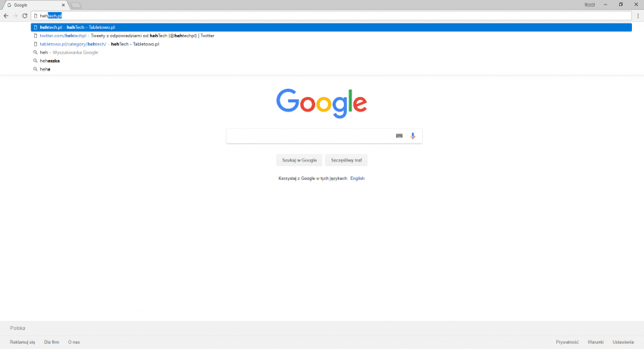Click the search magnifier icon beside 'heheszka'
The image size is (644, 349).
tap(36, 61)
